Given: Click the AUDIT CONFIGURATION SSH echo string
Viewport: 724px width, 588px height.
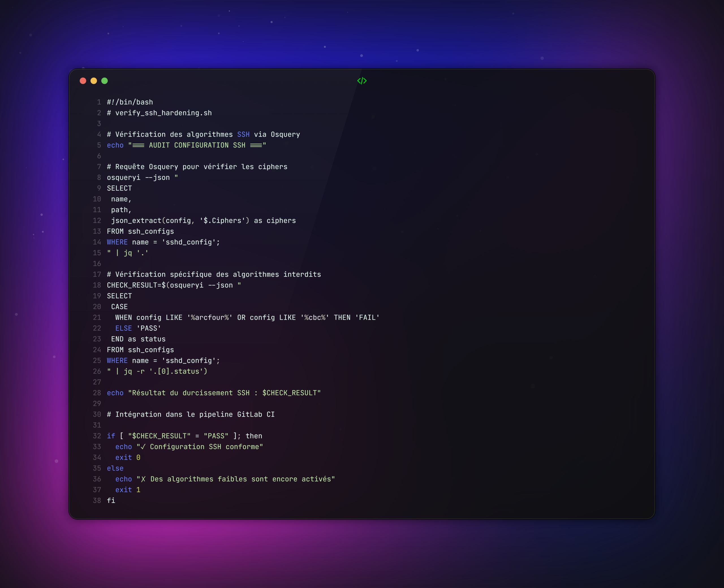Looking at the screenshot, I should tap(197, 145).
